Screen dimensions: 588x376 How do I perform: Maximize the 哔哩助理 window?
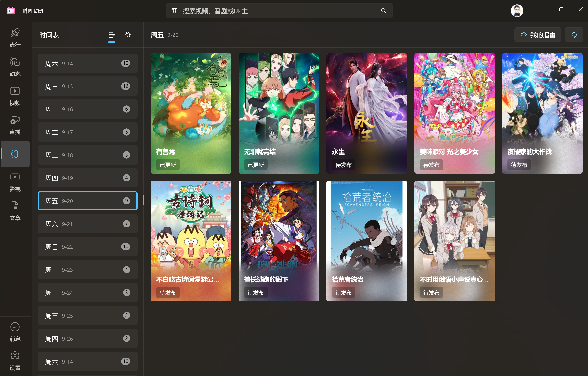click(561, 9)
